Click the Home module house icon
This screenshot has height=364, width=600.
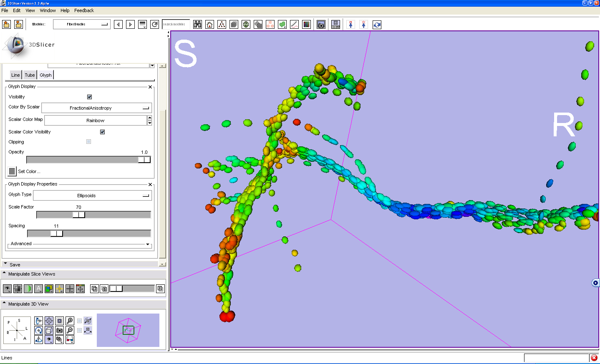pyautogui.click(x=210, y=25)
